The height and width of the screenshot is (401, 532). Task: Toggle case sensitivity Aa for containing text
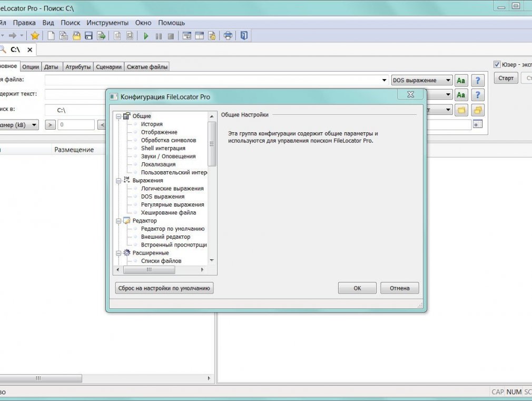coord(461,95)
